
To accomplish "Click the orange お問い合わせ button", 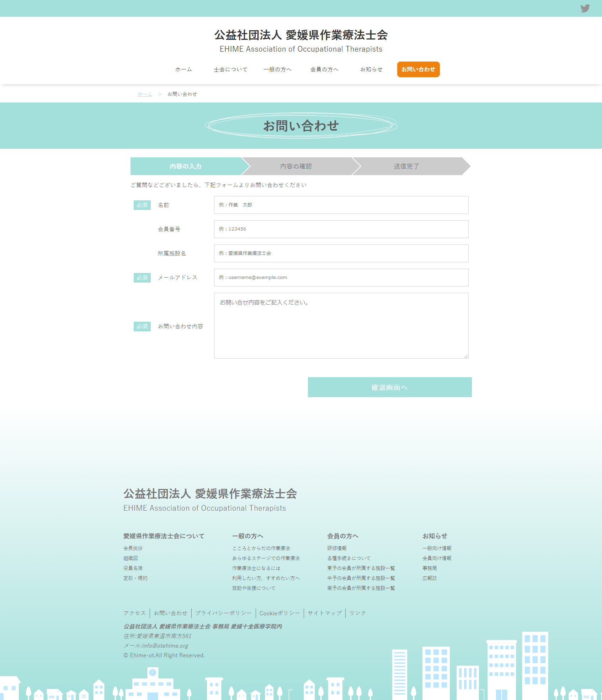I will pyautogui.click(x=418, y=69).
